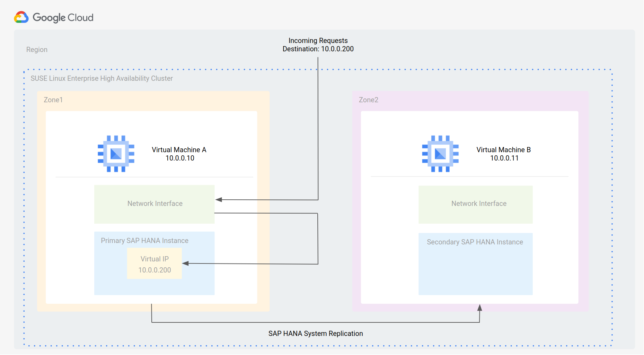Select the Virtual Machine A CPU icon
Image resolution: width=644 pixels, height=355 pixels.
116,154
